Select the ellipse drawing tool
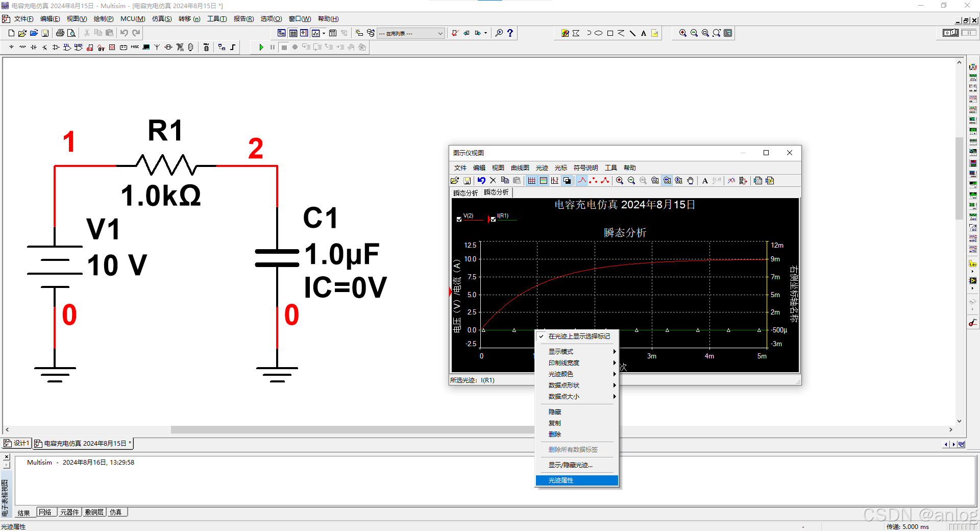The height and width of the screenshot is (531, 980). (x=598, y=33)
